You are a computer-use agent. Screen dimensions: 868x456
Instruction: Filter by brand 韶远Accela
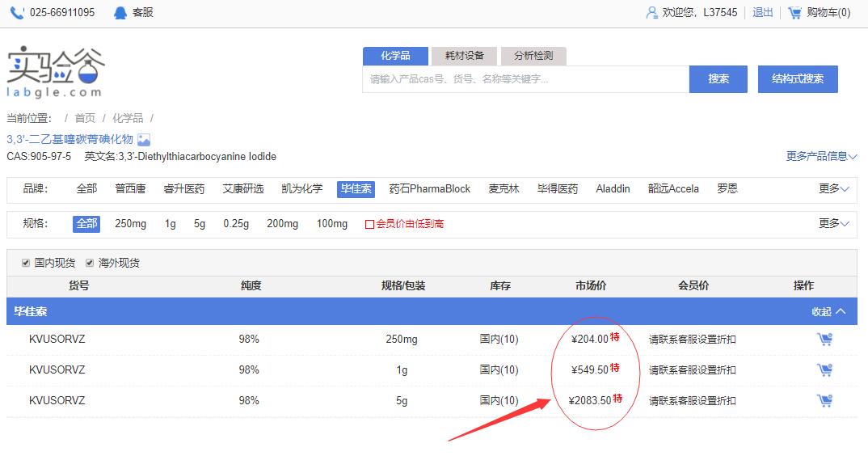673,189
